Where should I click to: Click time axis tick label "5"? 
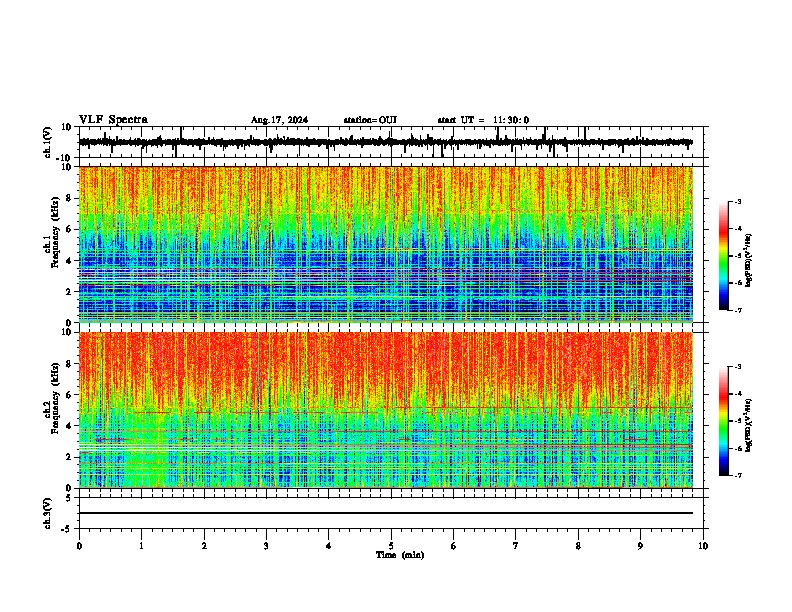coord(391,546)
